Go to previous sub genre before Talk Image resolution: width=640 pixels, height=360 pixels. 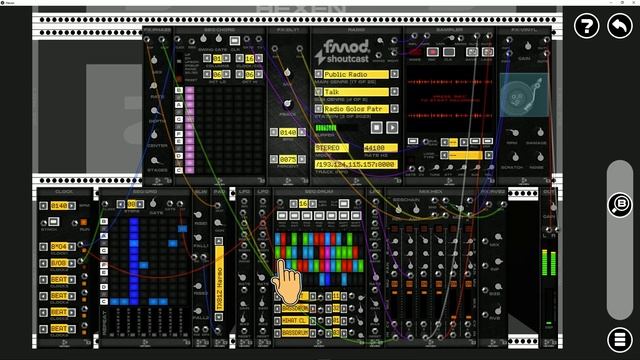pyautogui.click(x=318, y=92)
